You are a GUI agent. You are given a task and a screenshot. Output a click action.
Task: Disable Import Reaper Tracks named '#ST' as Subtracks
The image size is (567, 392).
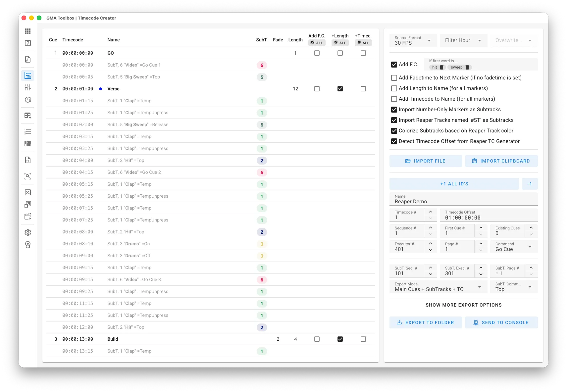pos(394,120)
